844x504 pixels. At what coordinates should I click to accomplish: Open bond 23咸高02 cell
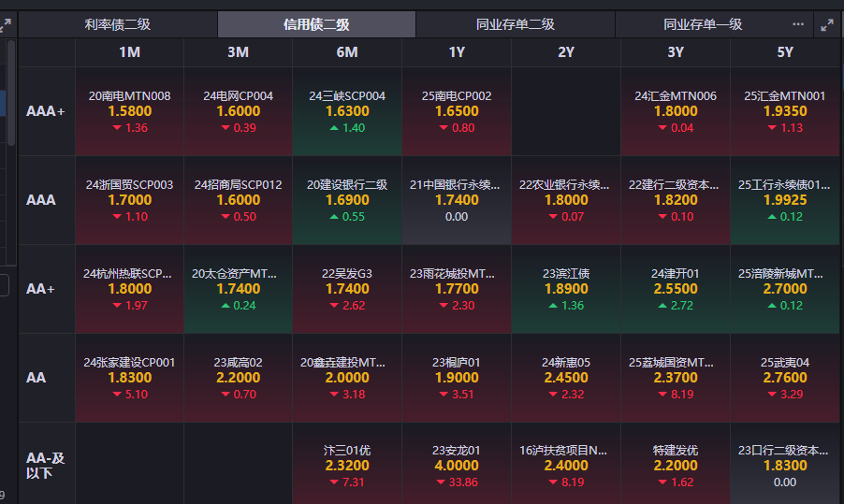[x=238, y=378]
